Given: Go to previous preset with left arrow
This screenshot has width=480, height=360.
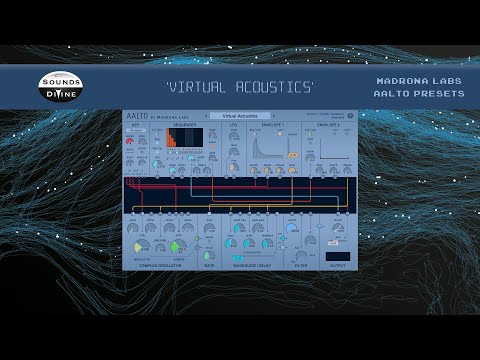Looking at the screenshot, I should (206, 116).
